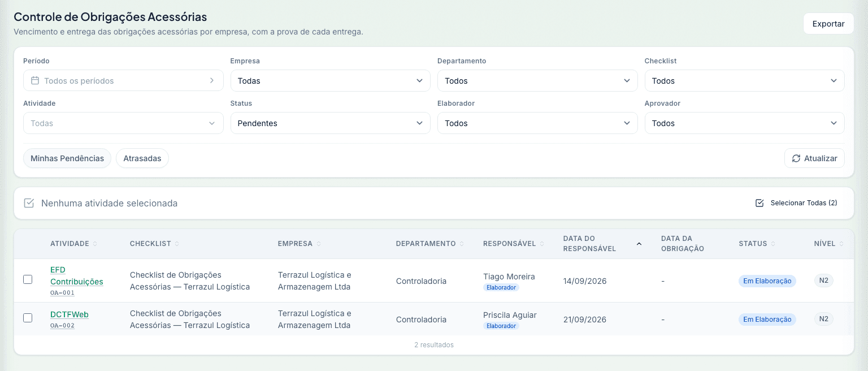Click Terrazul Logística company in DCTFWeb row
The width and height of the screenshot is (868, 371).
(315, 320)
